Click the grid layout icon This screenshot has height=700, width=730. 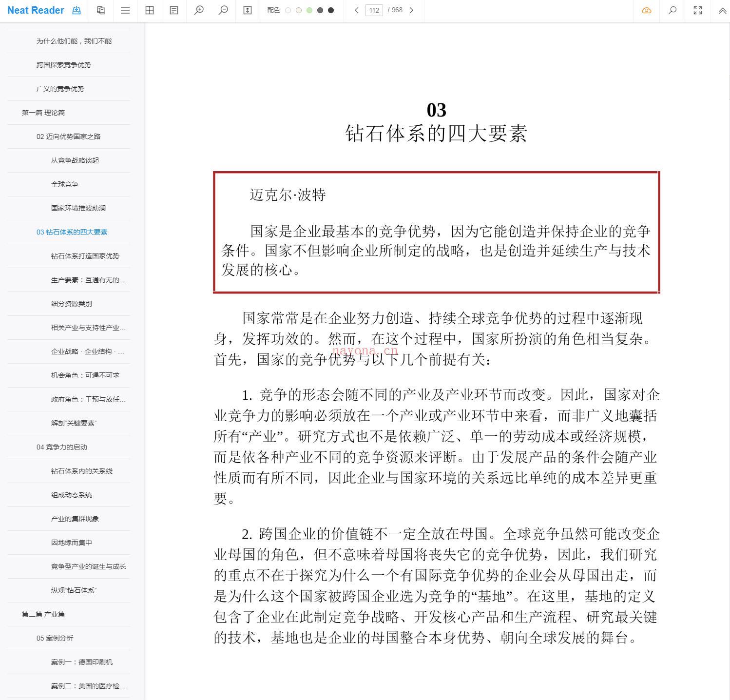(x=150, y=10)
